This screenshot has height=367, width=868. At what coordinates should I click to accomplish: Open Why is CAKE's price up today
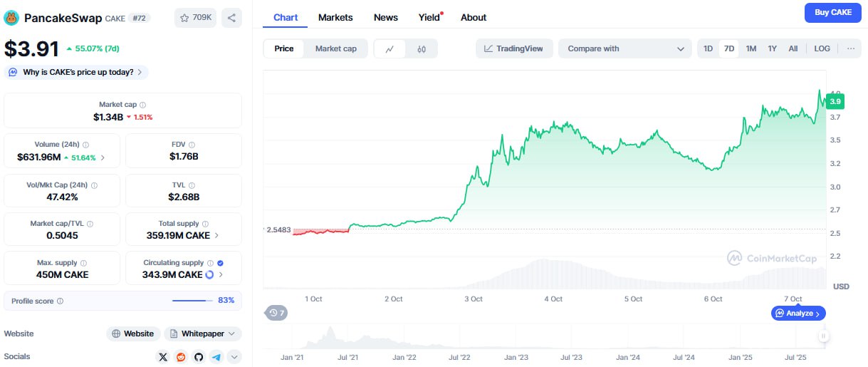[x=77, y=72]
